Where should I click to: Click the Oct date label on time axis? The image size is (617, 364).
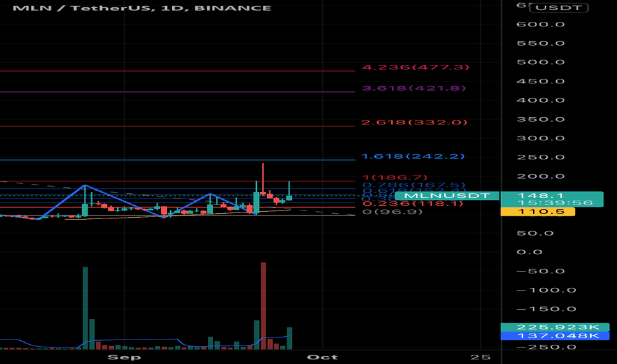322,357
